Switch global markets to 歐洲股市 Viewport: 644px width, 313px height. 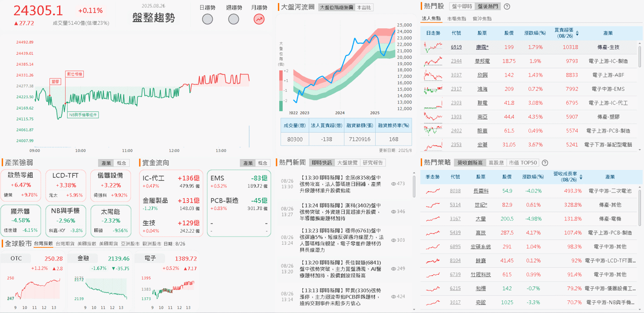tap(152, 244)
